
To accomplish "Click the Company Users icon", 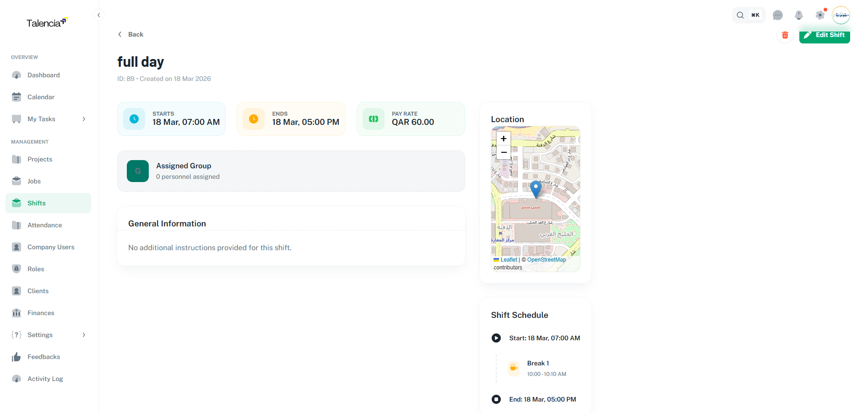I will click(16, 247).
